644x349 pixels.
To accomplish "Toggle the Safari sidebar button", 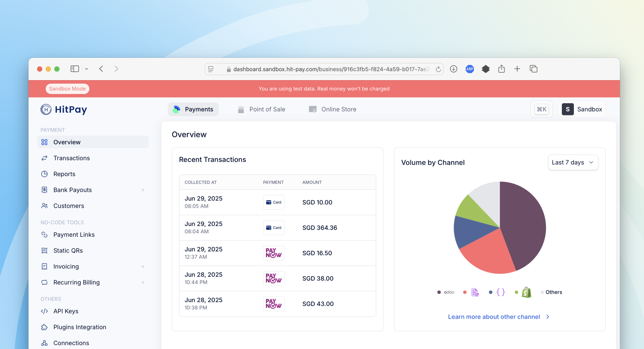I will click(75, 69).
